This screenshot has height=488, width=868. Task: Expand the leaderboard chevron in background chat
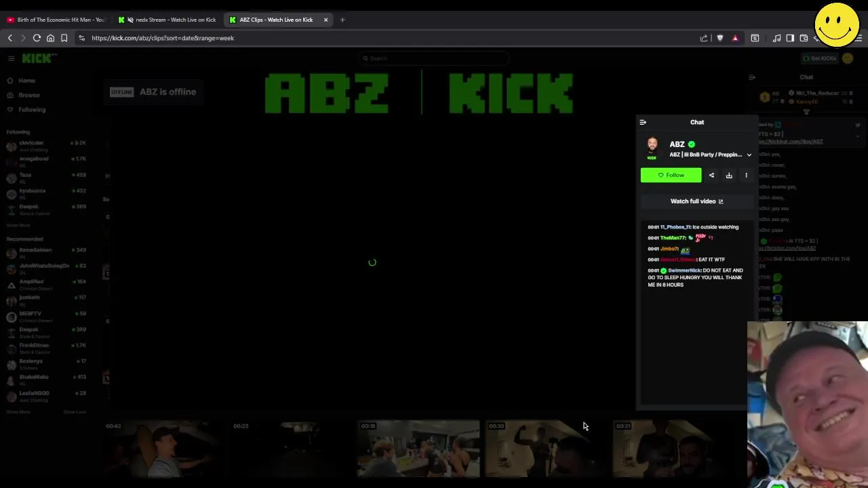[806, 112]
